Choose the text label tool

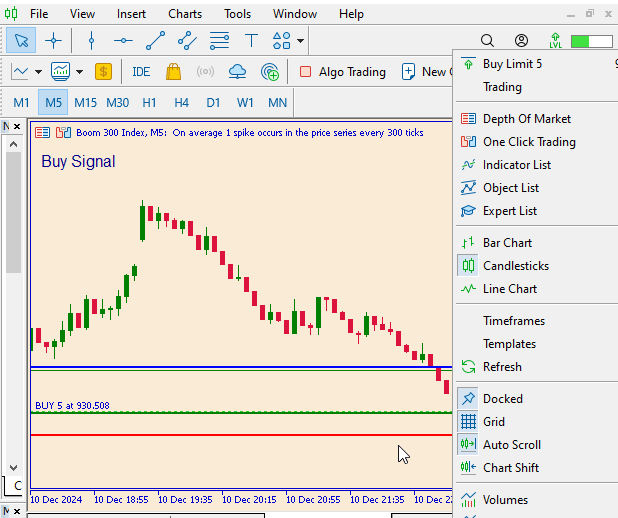pyautogui.click(x=251, y=41)
